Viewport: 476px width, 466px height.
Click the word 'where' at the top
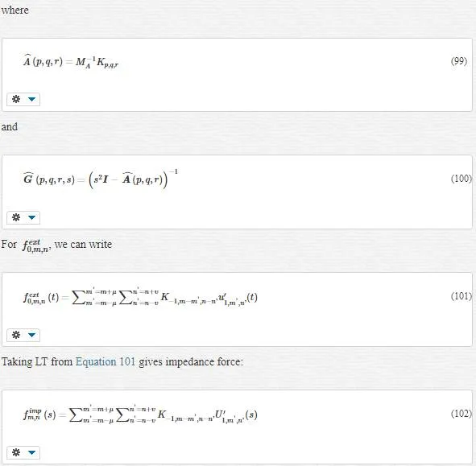point(14,10)
